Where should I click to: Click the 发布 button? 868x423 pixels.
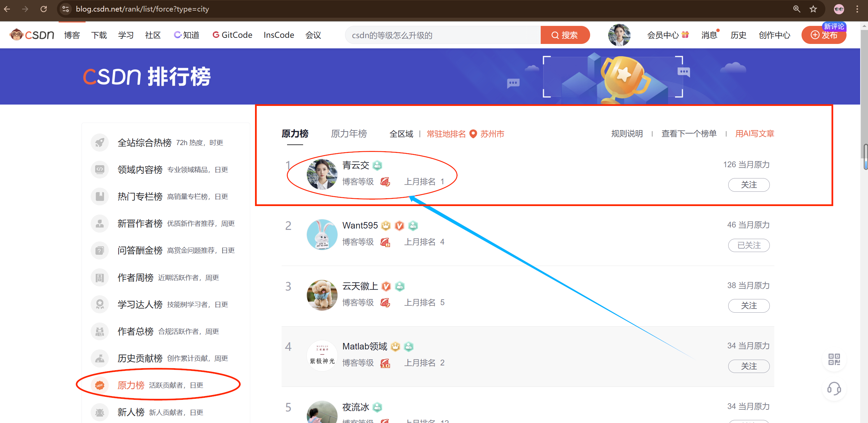824,35
